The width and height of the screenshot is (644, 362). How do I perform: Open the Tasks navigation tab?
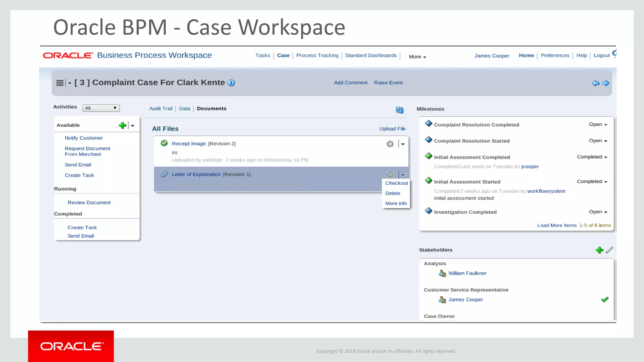pyautogui.click(x=263, y=55)
